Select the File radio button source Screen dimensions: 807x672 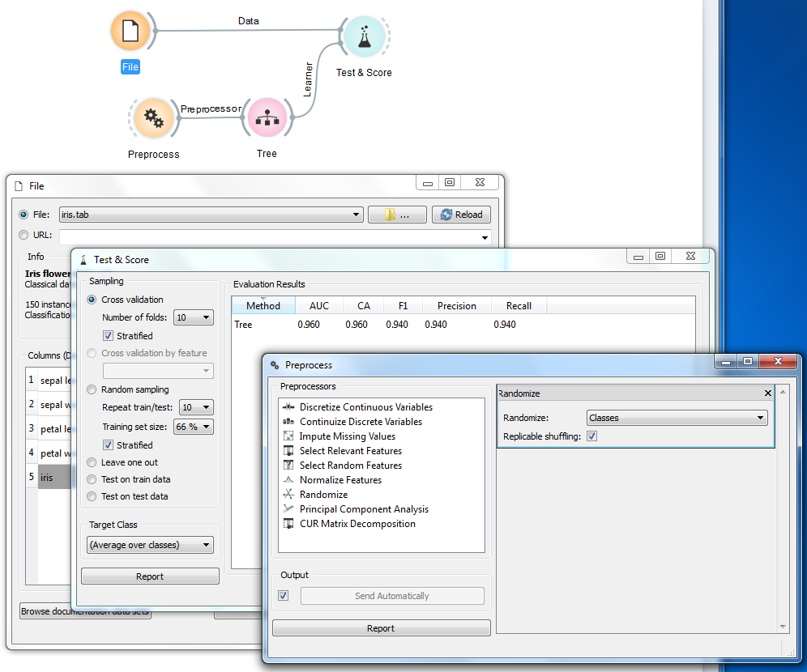pos(23,215)
